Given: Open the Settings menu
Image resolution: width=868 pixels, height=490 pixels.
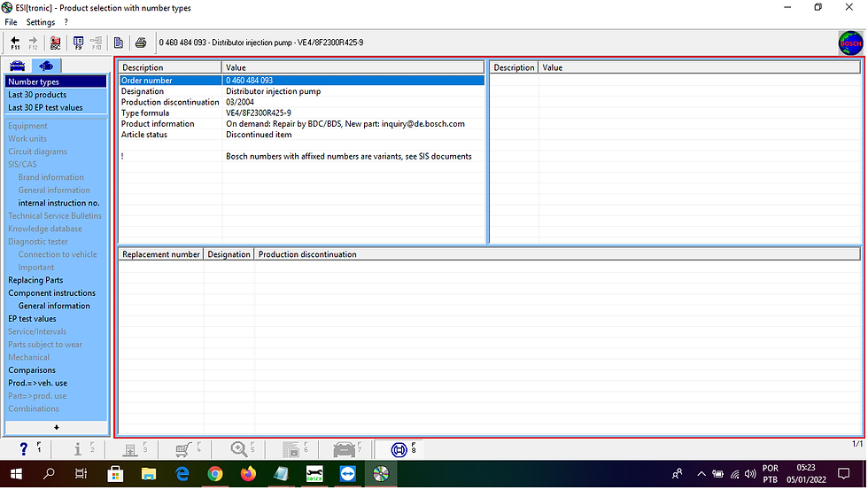Looking at the screenshot, I should (x=41, y=22).
